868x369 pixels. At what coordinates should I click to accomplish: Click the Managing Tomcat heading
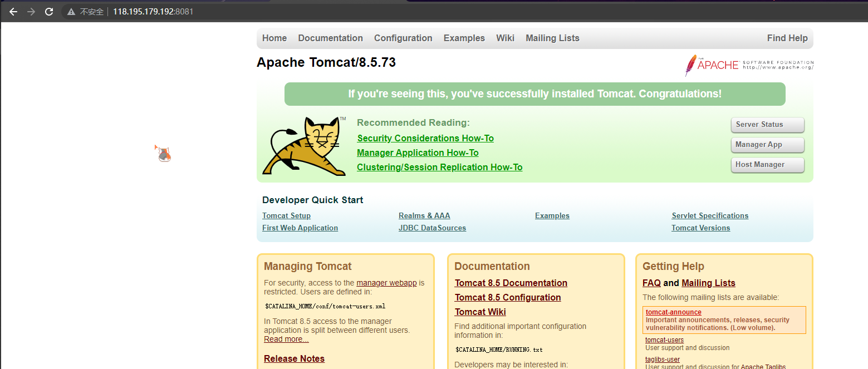[x=308, y=267]
